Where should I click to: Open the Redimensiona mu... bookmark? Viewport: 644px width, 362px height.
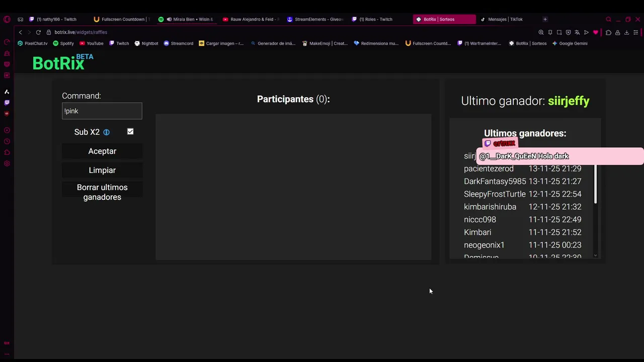tap(376, 43)
